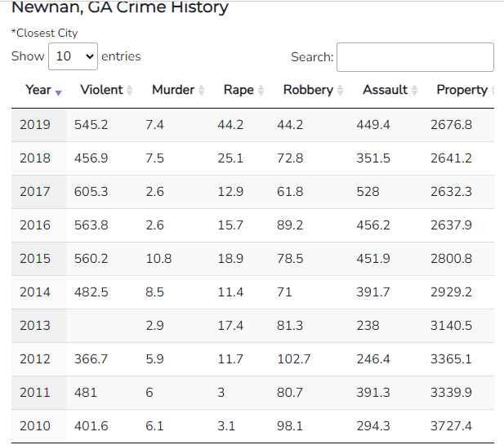Click the sort arrows beside Assault header

[414, 91]
